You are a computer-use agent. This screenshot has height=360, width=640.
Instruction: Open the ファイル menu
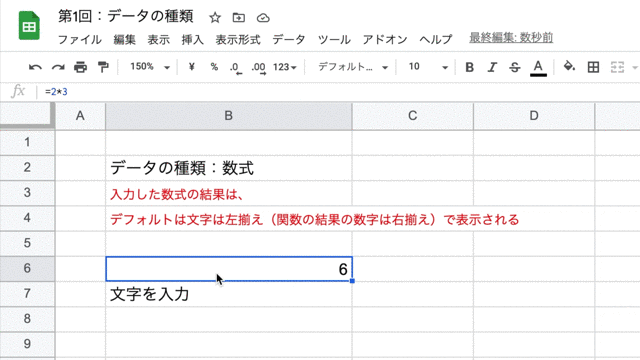80,40
